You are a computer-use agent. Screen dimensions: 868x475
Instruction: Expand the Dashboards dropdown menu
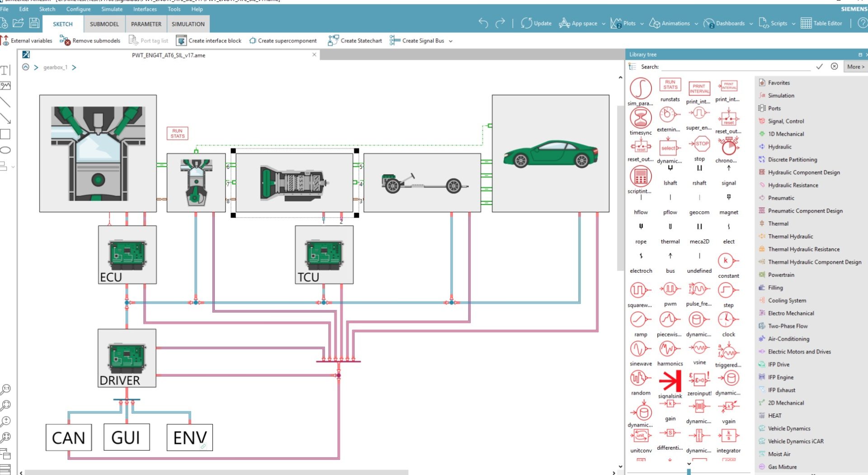751,24
